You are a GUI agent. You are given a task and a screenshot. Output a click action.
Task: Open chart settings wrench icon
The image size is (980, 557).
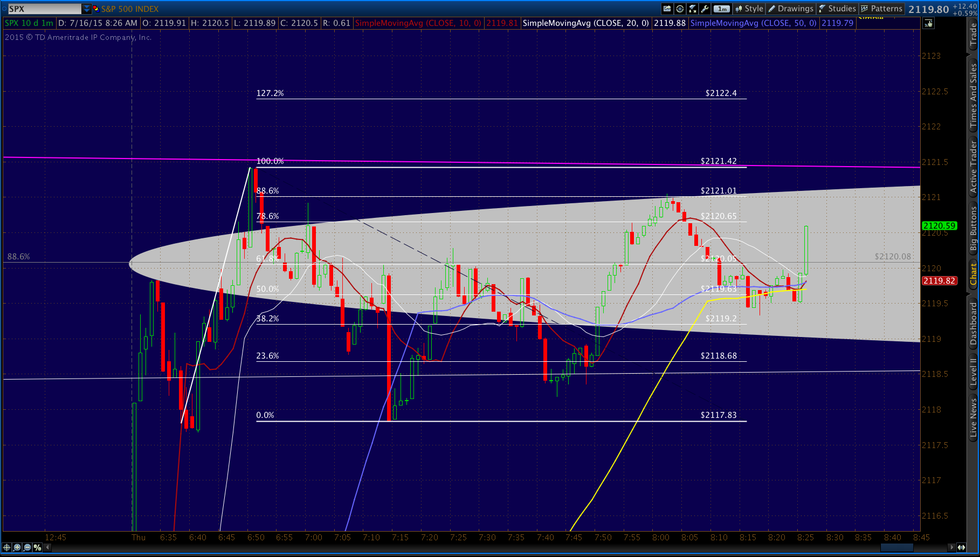[x=705, y=9]
